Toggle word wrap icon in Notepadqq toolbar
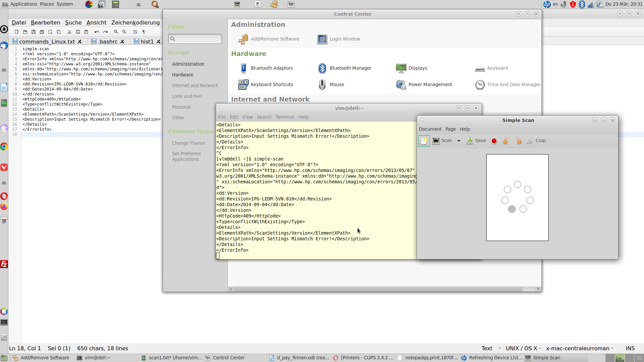This screenshot has width=644, height=362. pyautogui.click(x=135, y=32)
